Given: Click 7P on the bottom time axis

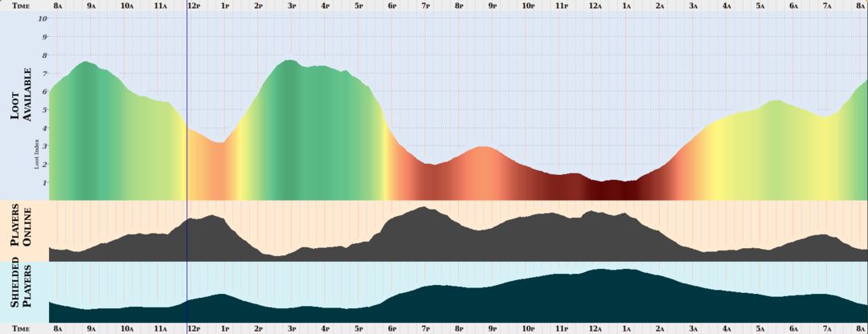Looking at the screenshot, I should pyautogui.click(x=425, y=328).
